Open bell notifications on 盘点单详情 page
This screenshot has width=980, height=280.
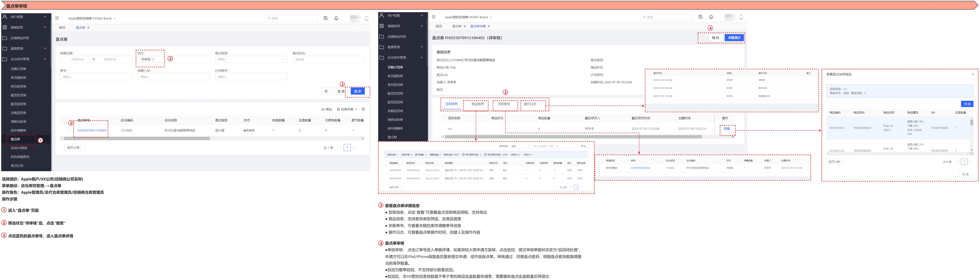point(711,17)
